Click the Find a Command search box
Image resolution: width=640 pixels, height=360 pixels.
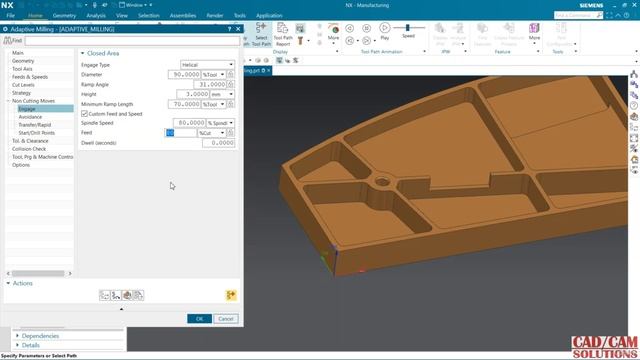coord(578,15)
